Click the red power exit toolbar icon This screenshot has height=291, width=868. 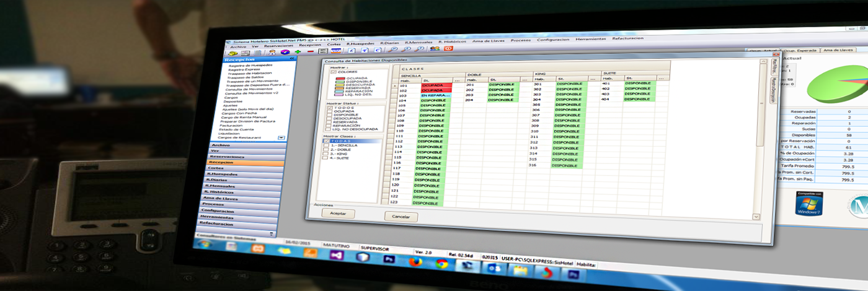tap(448, 48)
